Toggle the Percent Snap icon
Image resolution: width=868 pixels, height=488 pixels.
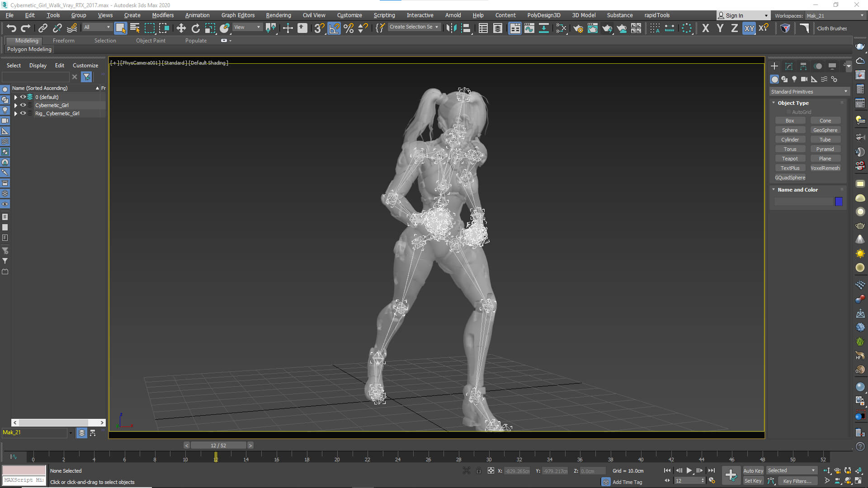point(349,28)
